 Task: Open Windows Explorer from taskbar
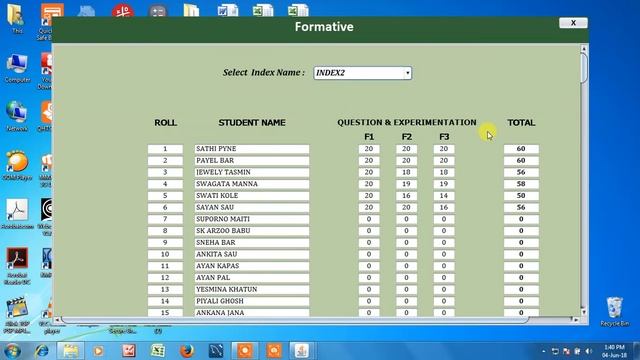[71, 351]
